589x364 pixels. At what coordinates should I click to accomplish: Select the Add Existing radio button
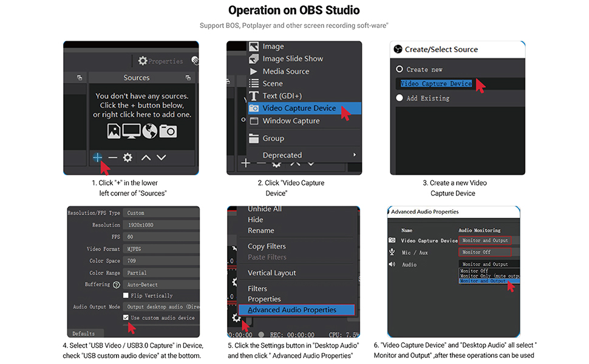[400, 98]
